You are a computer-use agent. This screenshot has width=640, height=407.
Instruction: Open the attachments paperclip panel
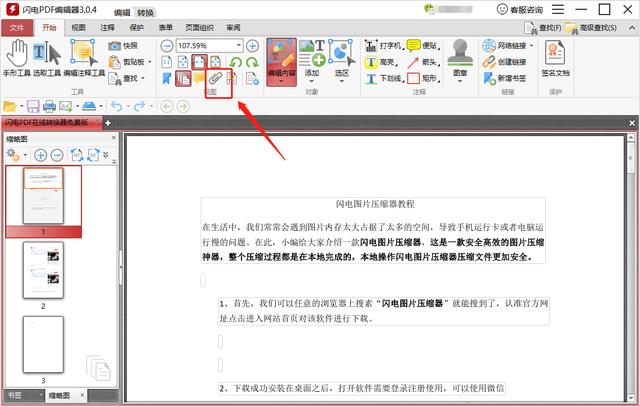coord(216,78)
